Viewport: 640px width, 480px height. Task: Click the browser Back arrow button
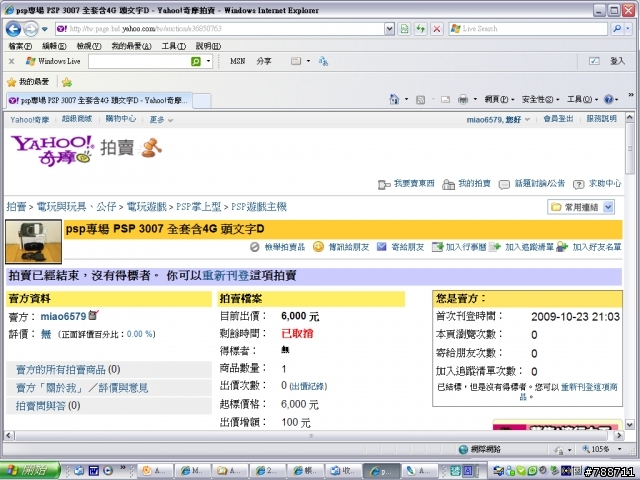coord(13,29)
